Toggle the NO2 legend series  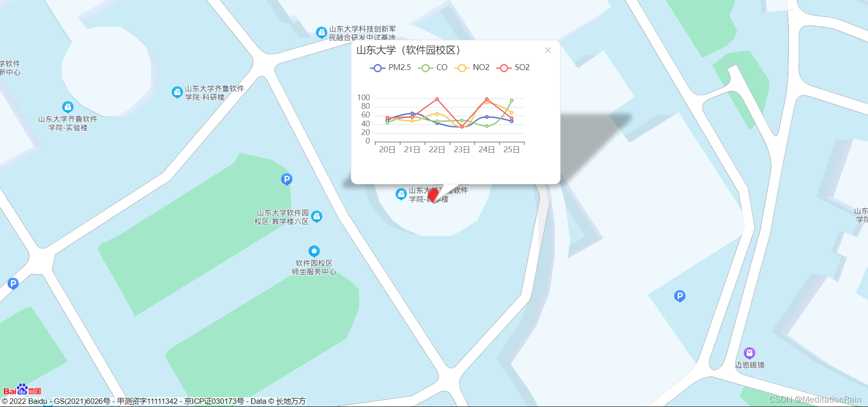click(472, 68)
